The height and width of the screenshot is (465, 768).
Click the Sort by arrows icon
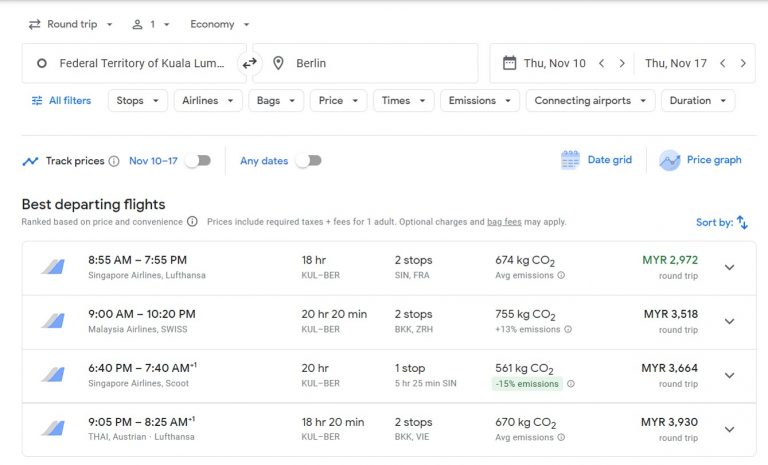tap(742, 222)
